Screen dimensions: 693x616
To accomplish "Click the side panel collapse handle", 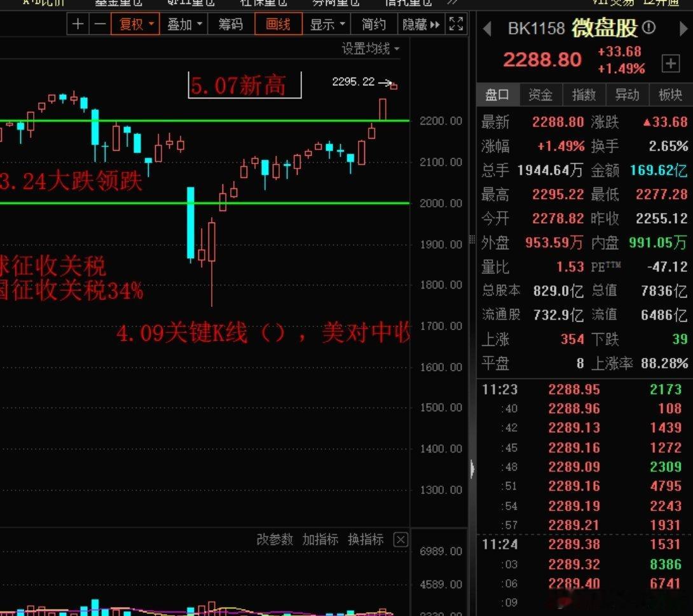I will pyautogui.click(x=472, y=469).
